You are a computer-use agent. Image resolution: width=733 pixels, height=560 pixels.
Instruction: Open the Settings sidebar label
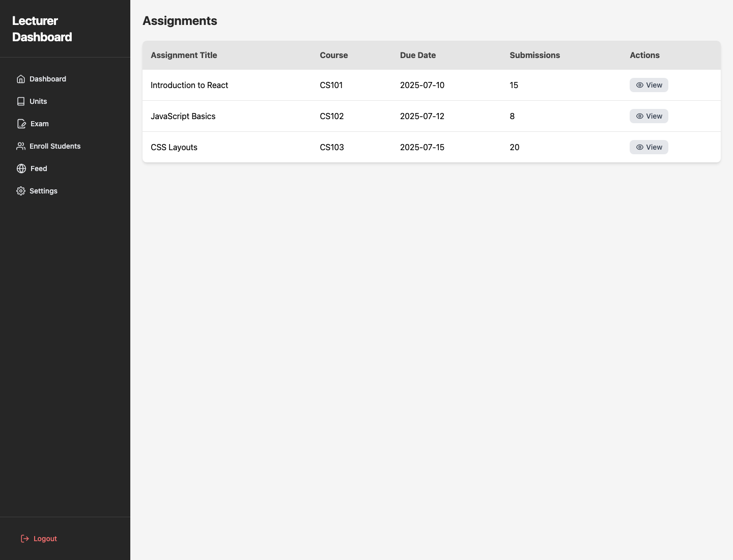point(43,191)
